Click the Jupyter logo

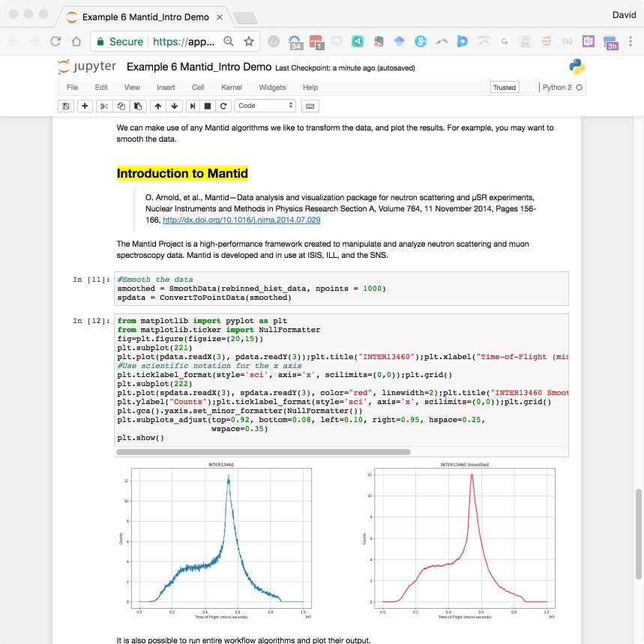(87, 67)
